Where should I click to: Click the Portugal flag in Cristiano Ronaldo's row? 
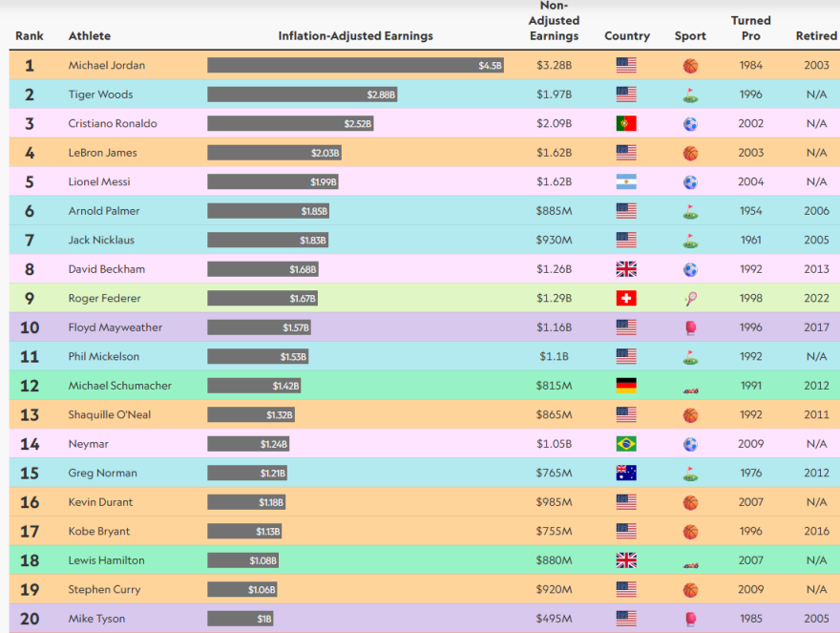coord(626,124)
